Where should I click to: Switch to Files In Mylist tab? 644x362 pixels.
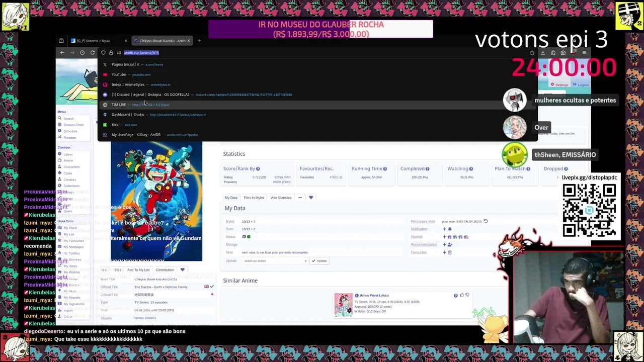[254, 198]
